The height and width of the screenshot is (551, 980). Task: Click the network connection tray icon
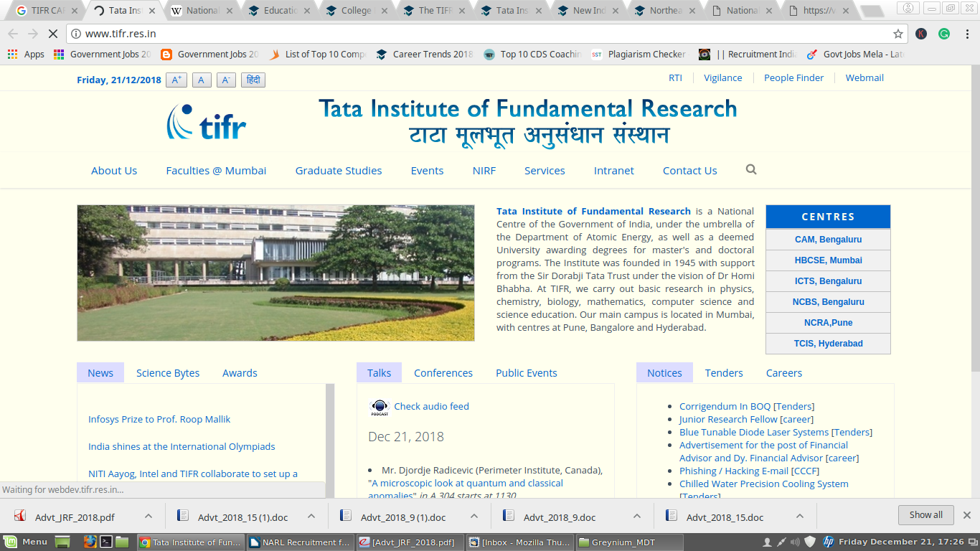(x=782, y=542)
